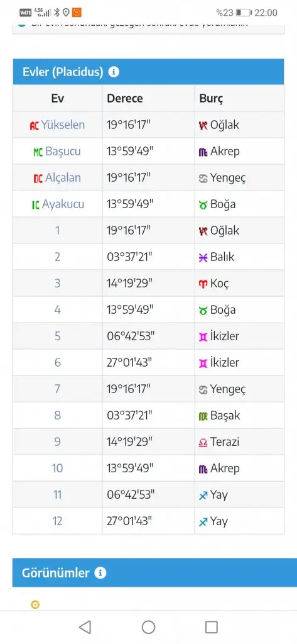This screenshot has height=644, width=297.
Task: Tap the Derece column header
Action: (x=125, y=99)
